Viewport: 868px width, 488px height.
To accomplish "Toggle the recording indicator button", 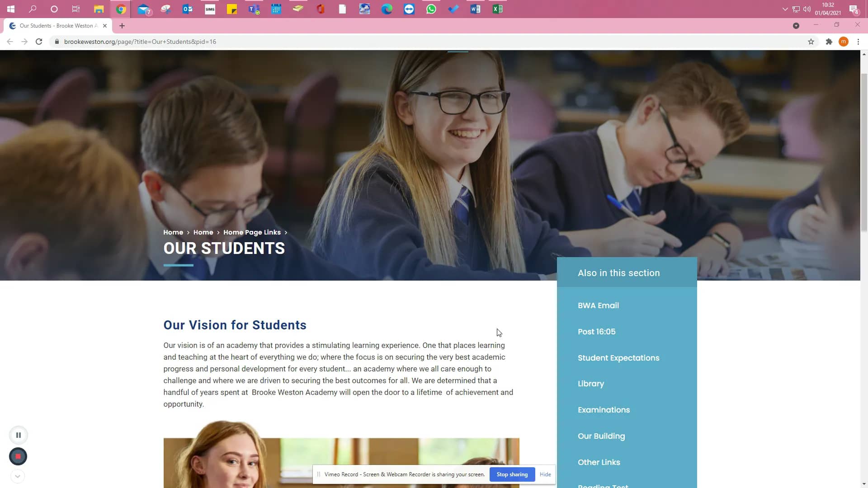I will point(17,456).
